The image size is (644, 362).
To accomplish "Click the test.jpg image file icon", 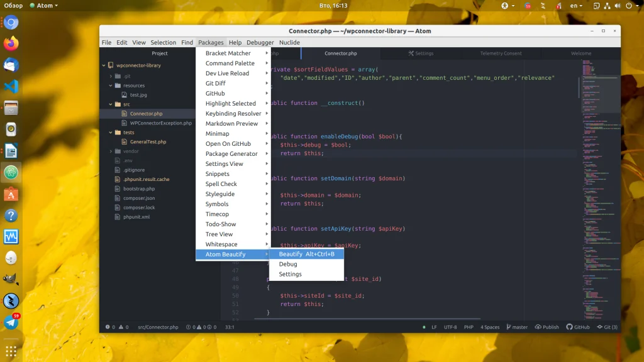I will click(125, 95).
